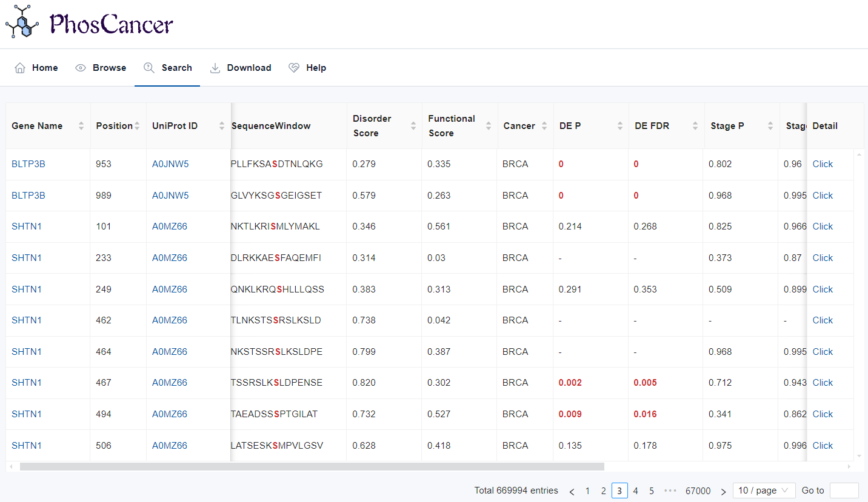Click the Browse eye icon
The image size is (868, 502).
pyautogui.click(x=81, y=68)
